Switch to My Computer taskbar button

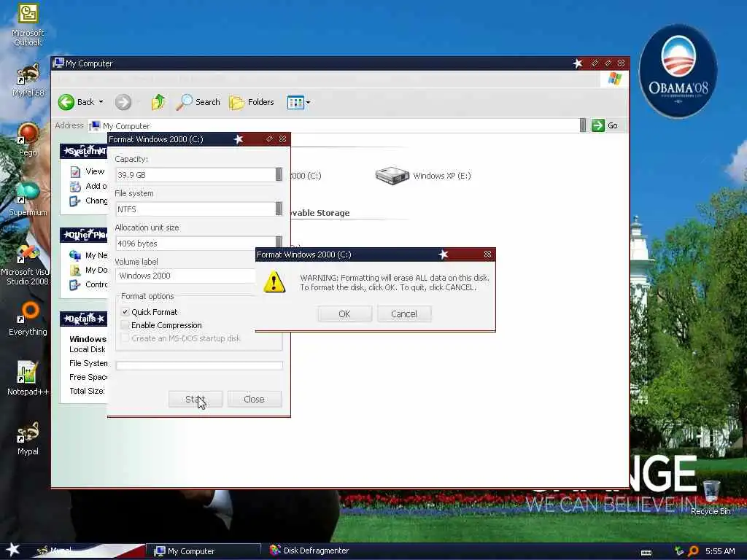point(204,551)
